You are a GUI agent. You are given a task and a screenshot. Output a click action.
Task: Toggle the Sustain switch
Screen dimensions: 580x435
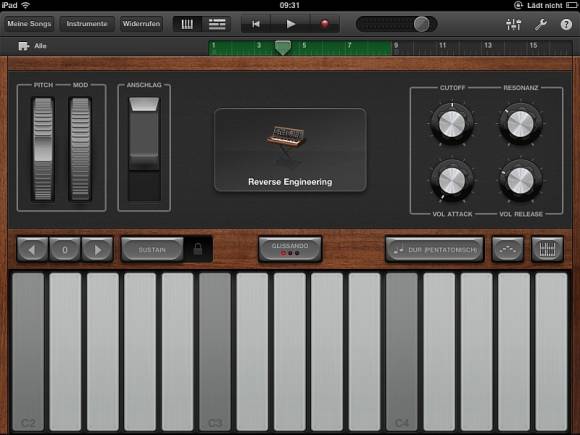pos(152,250)
